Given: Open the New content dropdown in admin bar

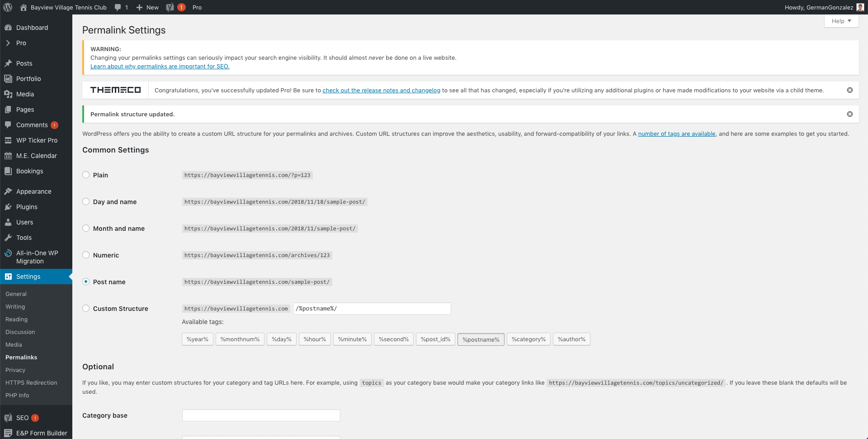Looking at the screenshot, I should 147,7.
